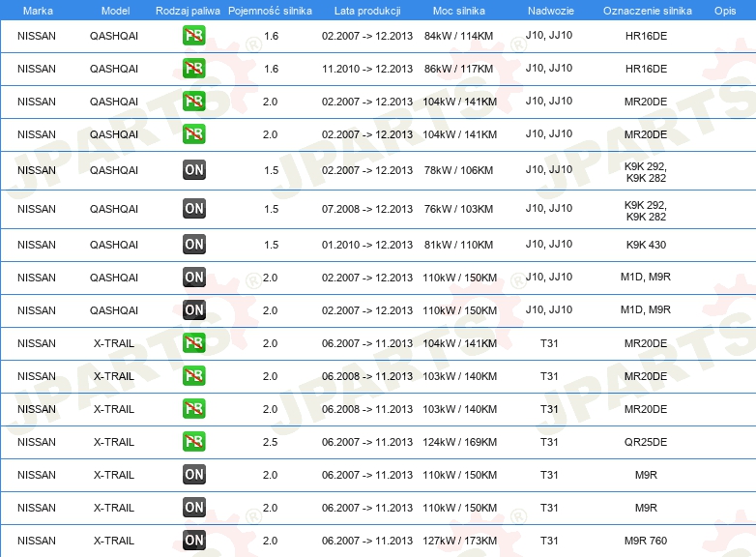Click the 1.6 capacity in the 117KM row
This screenshot has height=557, width=756.
point(271,69)
